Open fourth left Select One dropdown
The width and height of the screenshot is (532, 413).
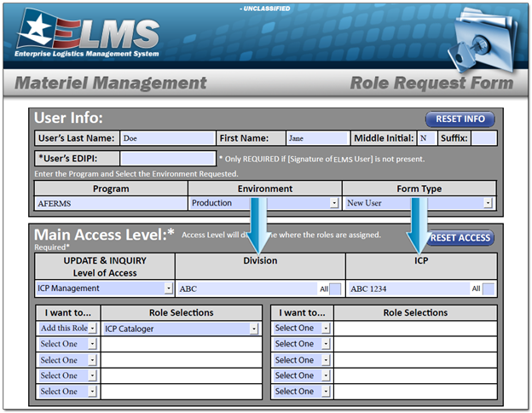92,375
